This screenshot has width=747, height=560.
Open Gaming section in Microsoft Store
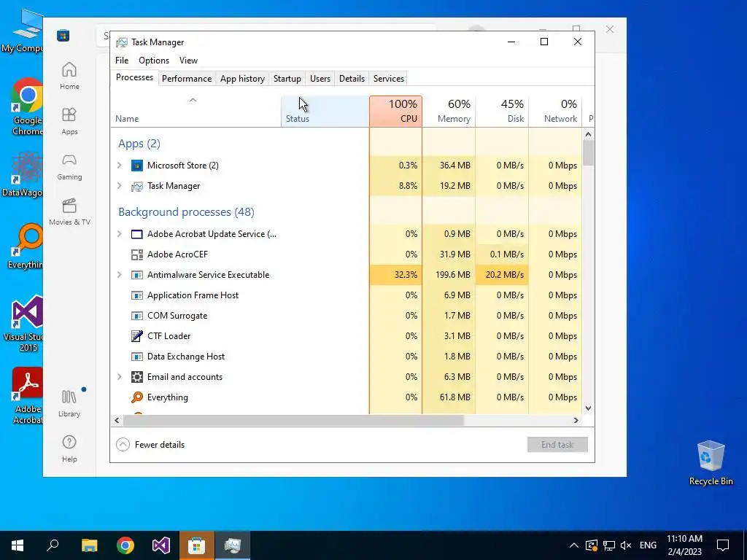pos(69,166)
